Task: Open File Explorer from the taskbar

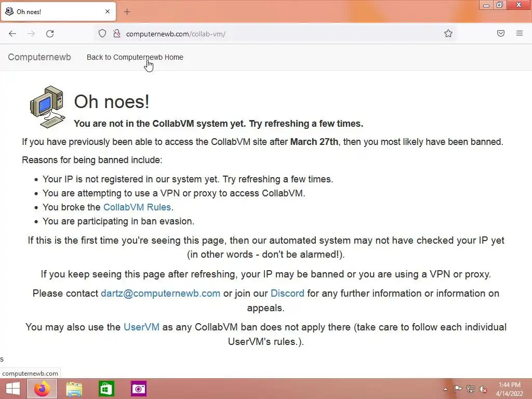Action: [x=74, y=389]
